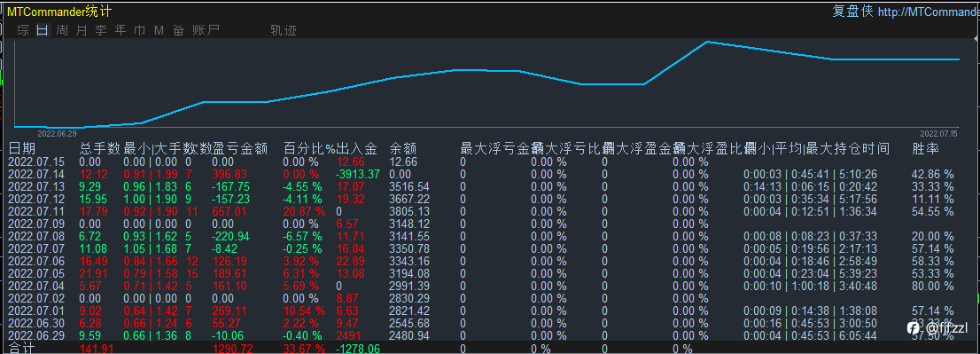The image size is (980, 354).
Task: Select the 2022.06.30 date cell
Action: (x=36, y=323)
